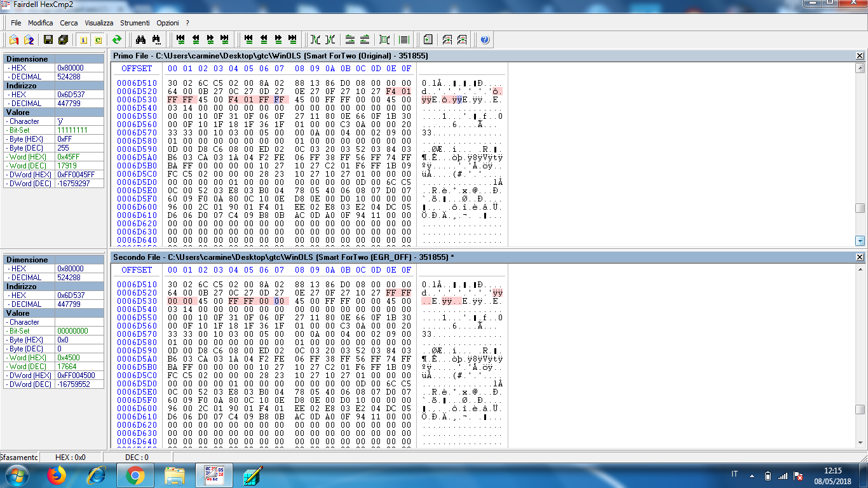Click the Primo File title bar path
The image size is (868, 488).
click(x=271, y=56)
